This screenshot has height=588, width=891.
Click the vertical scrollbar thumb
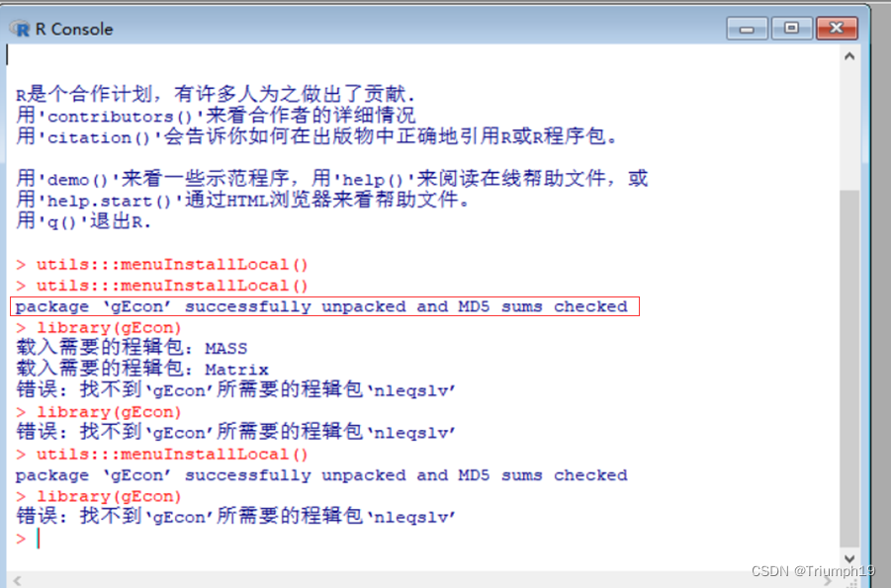tap(848, 370)
